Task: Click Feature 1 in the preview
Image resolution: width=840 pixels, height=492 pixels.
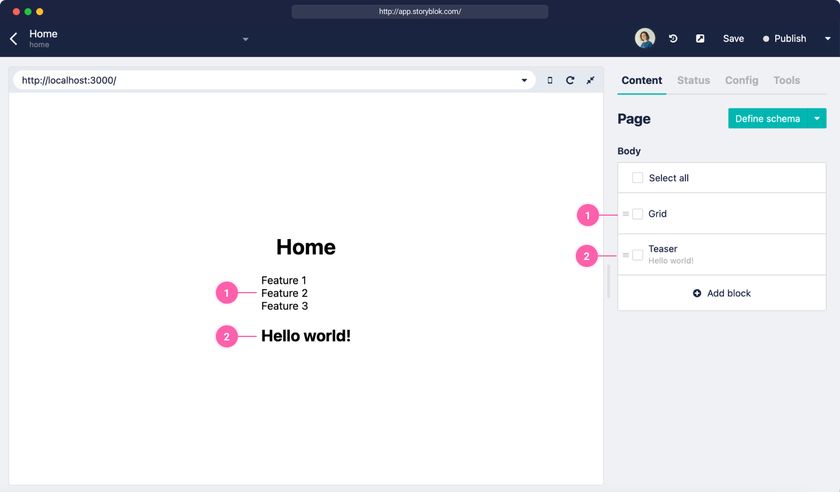Action: pos(284,280)
